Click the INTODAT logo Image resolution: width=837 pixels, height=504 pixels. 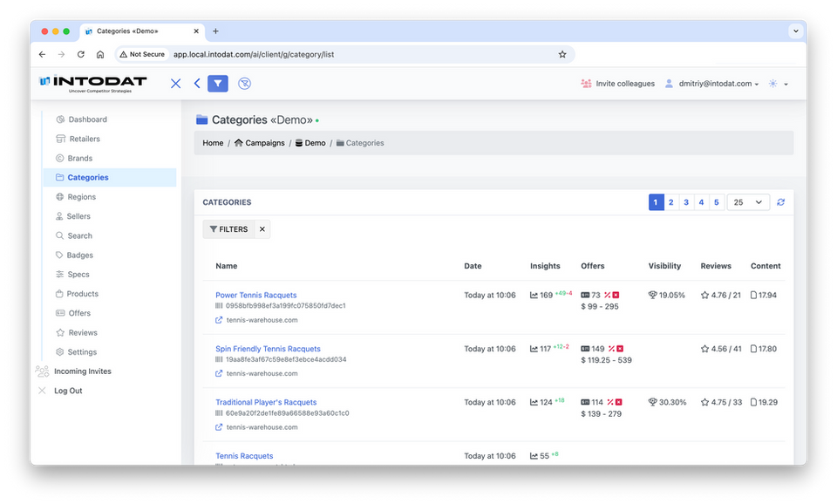click(x=93, y=84)
